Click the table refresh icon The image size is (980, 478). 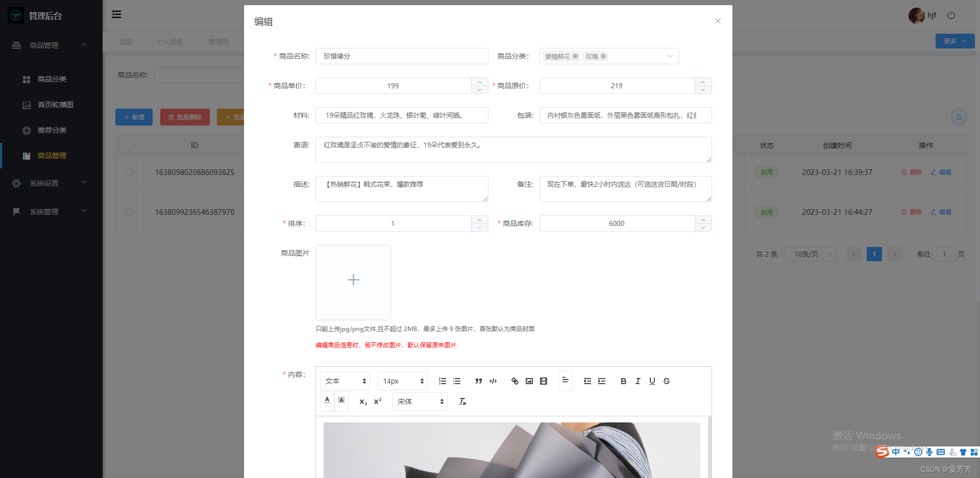[959, 117]
